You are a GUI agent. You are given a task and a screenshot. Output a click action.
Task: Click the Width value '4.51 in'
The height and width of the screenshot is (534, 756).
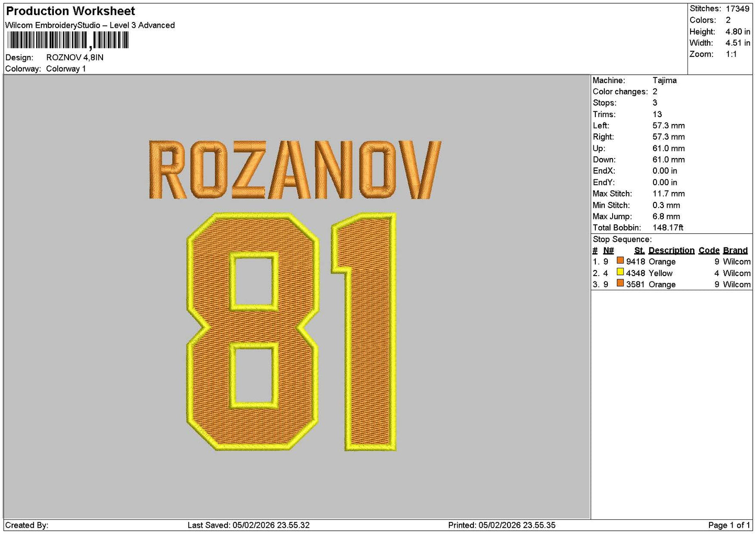click(738, 43)
